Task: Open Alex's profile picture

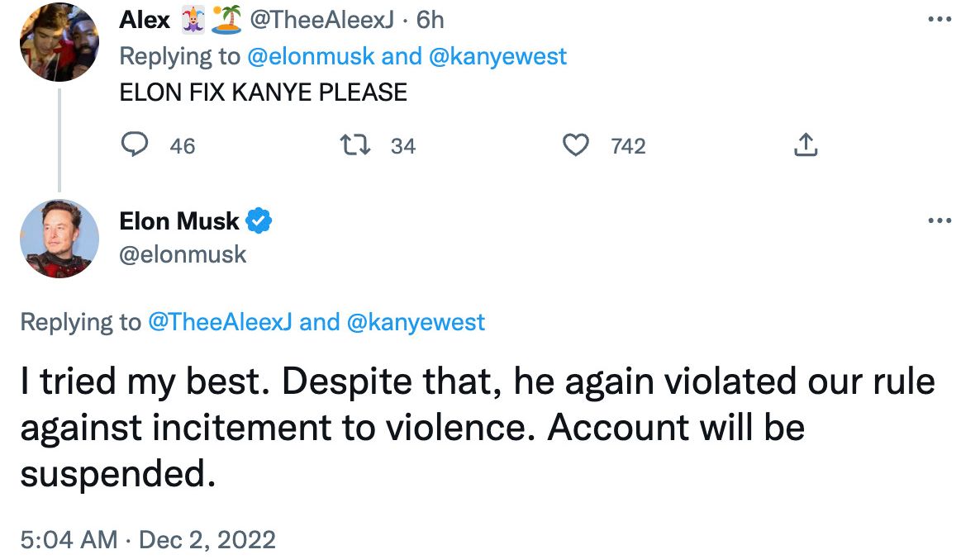Action: coord(59,41)
